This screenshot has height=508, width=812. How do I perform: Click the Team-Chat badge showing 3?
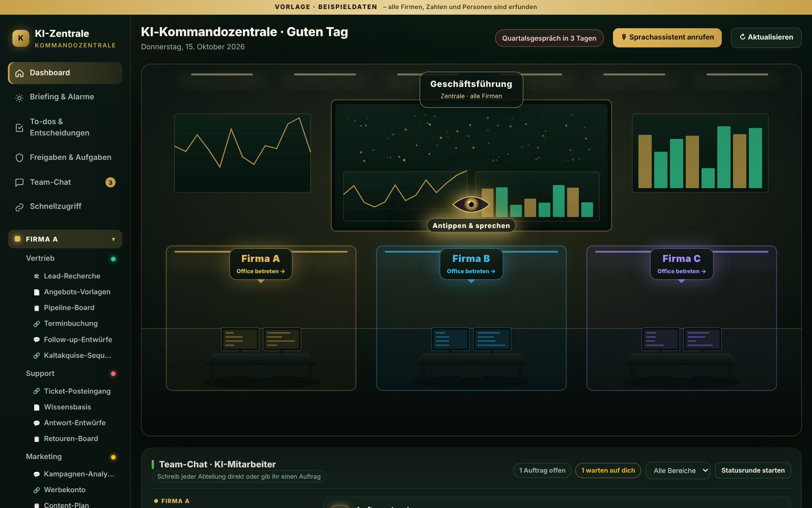(110, 183)
